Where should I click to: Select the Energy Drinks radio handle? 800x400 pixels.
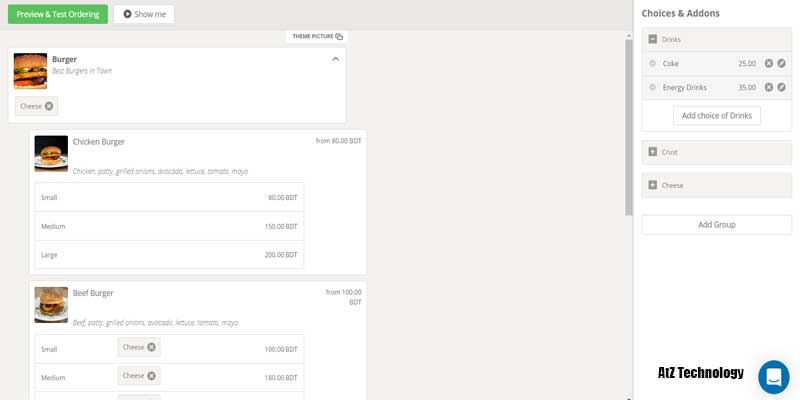point(653,87)
